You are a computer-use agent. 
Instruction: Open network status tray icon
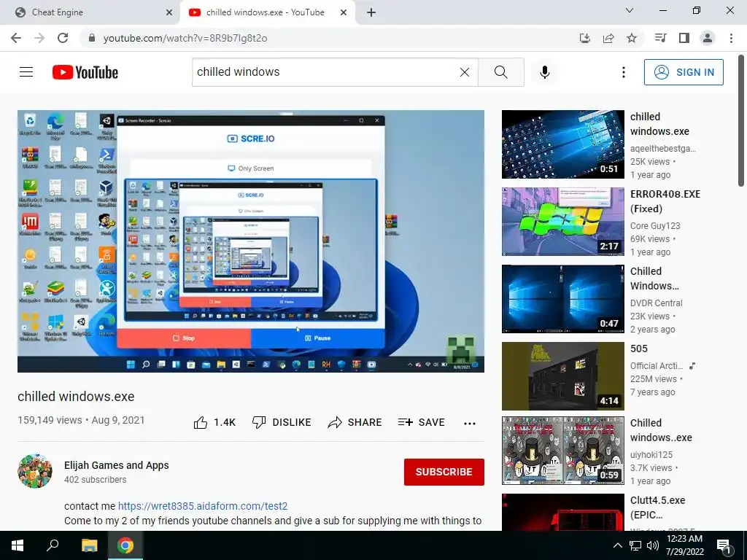click(x=635, y=545)
